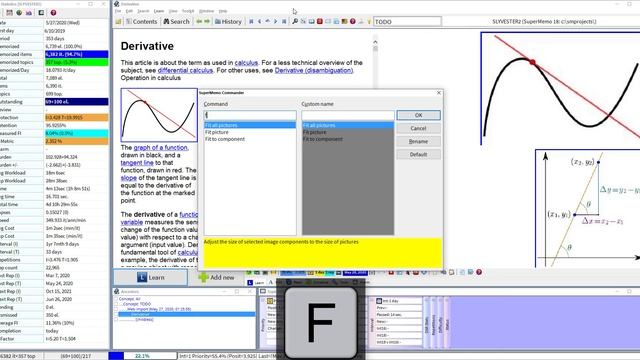Screen dimensions: 640x360
Task: Click dark blue Outstanding value cell
Action: pyautogui.click(x=77, y=102)
